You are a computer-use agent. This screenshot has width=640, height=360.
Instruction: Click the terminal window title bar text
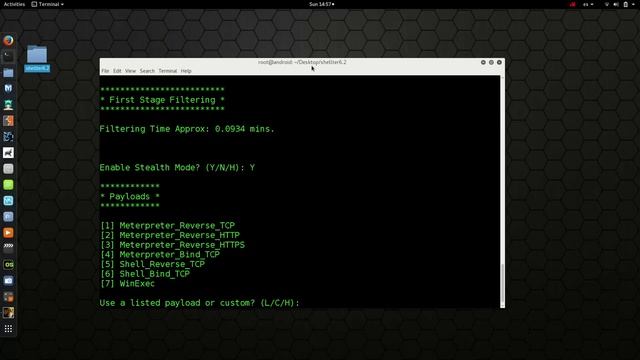302,62
